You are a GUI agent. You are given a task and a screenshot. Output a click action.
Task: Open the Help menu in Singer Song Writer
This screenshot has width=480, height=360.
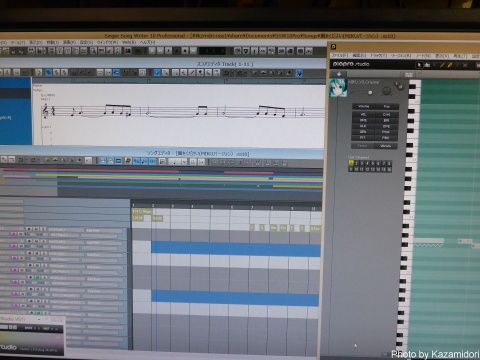tap(147, 43)
